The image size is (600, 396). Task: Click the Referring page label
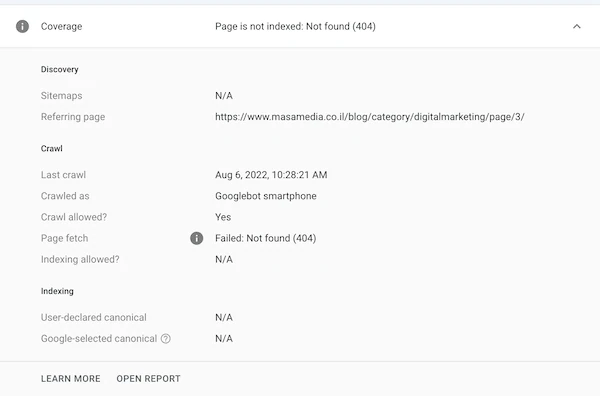[x=73, y=117]
